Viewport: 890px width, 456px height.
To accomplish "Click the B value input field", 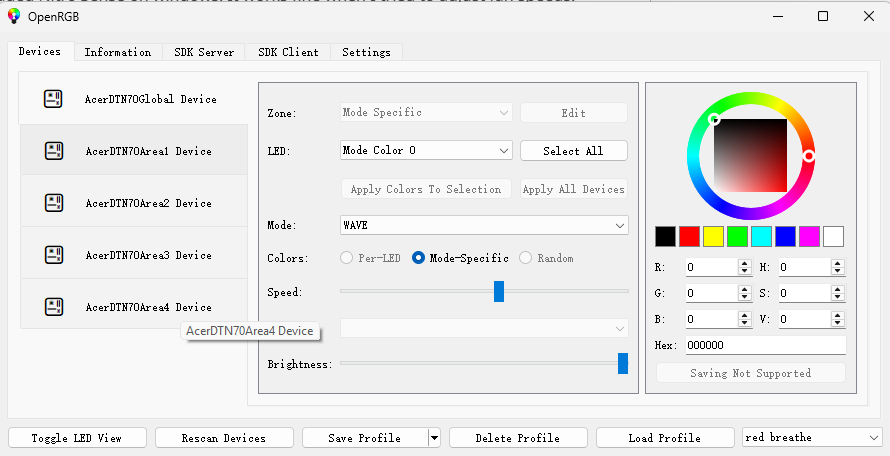I will coord(712,319).
